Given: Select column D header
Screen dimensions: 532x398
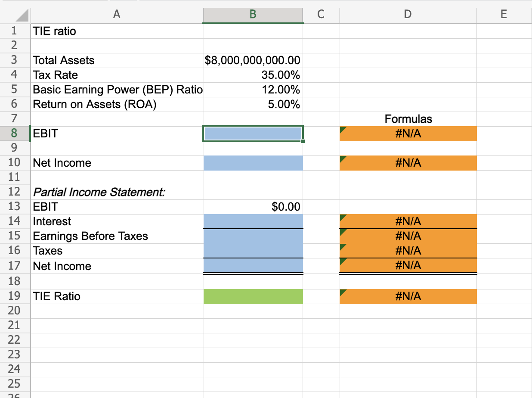Looking at the screenshot, I should (x=408, y=14).
